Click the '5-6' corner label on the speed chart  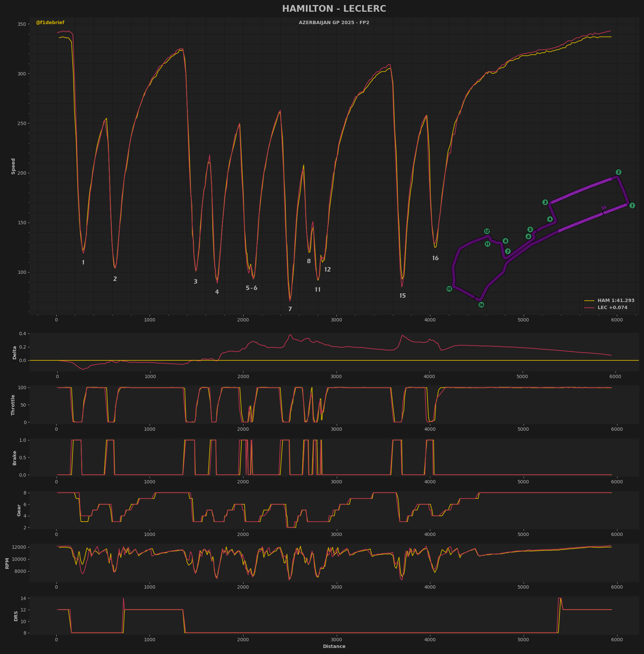tap(251, 288)
